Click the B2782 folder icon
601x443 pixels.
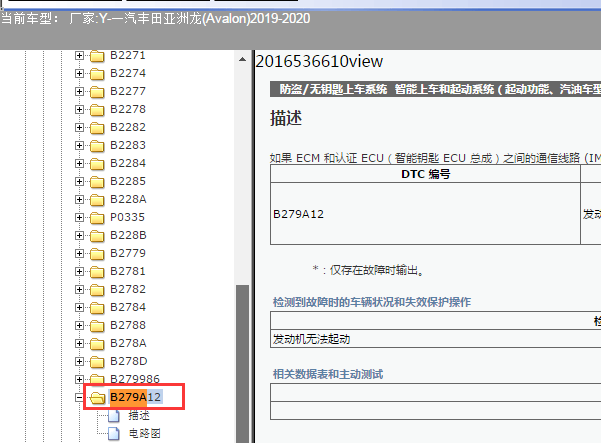97,290
